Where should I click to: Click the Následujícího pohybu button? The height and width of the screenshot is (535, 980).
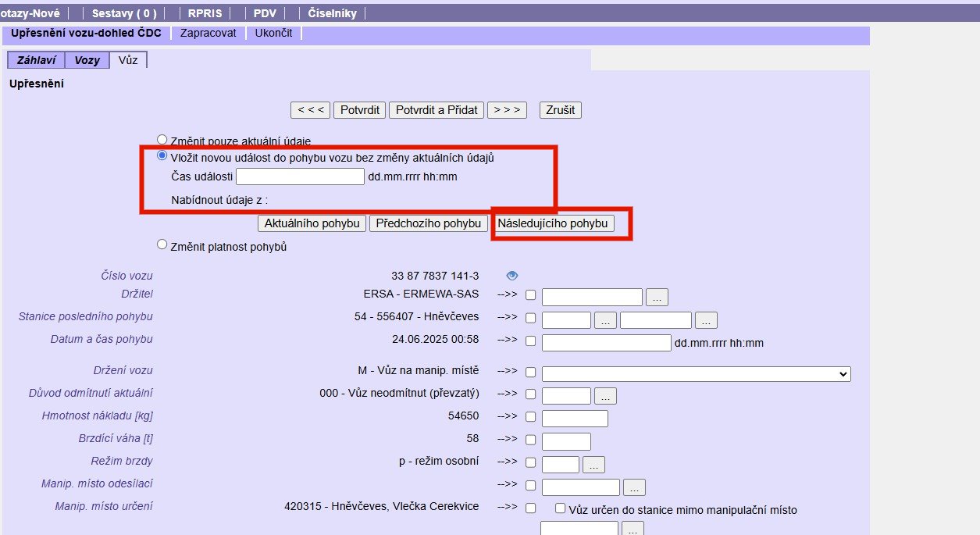[552, 223]
